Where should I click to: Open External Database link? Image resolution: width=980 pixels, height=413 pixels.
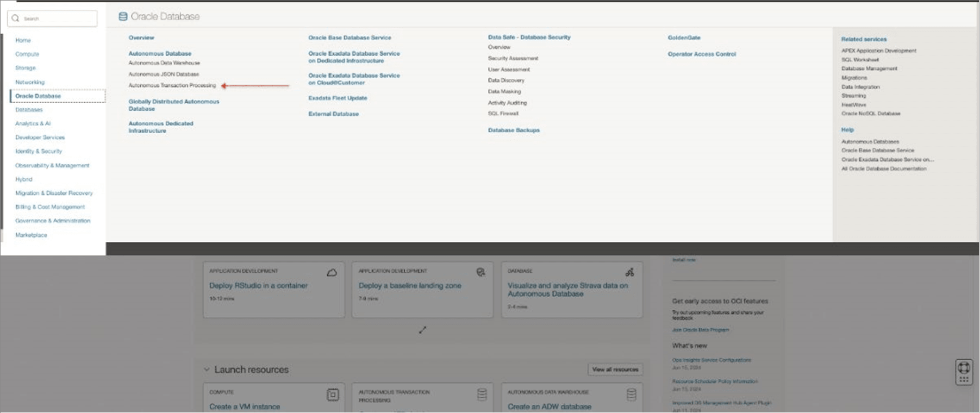click(333, 114)
